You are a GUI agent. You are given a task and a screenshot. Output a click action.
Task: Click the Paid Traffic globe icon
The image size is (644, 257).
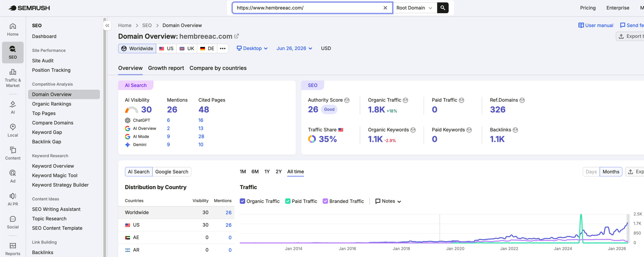point(461,100)
